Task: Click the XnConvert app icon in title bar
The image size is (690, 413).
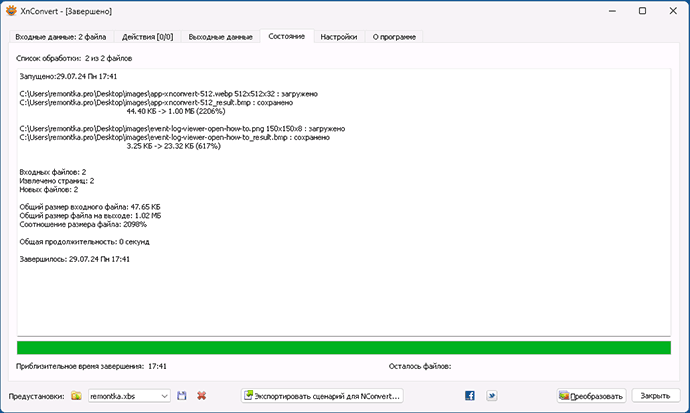Action: point(11,11)
